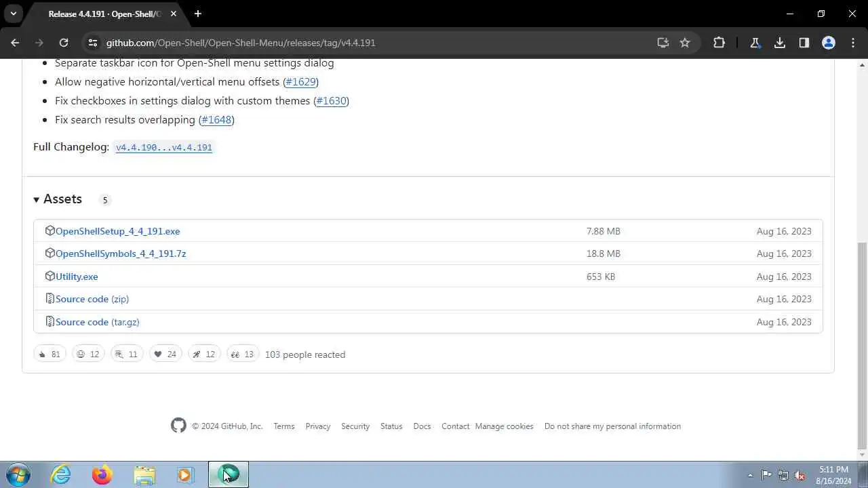Click the active browser taskbar icon
Viewport: 868px width, 488px height.
tap(229, 474)
